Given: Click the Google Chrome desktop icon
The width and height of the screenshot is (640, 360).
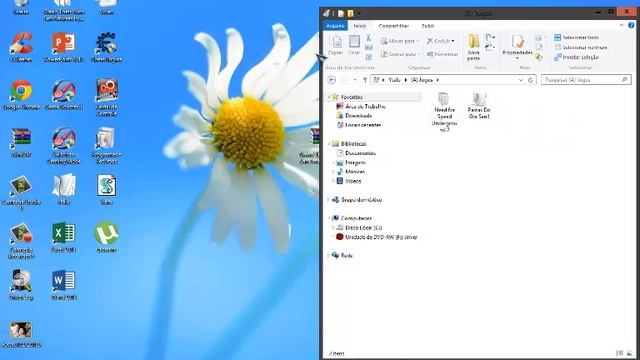Looking at the screenshot, I should click(x=21, y=95).
